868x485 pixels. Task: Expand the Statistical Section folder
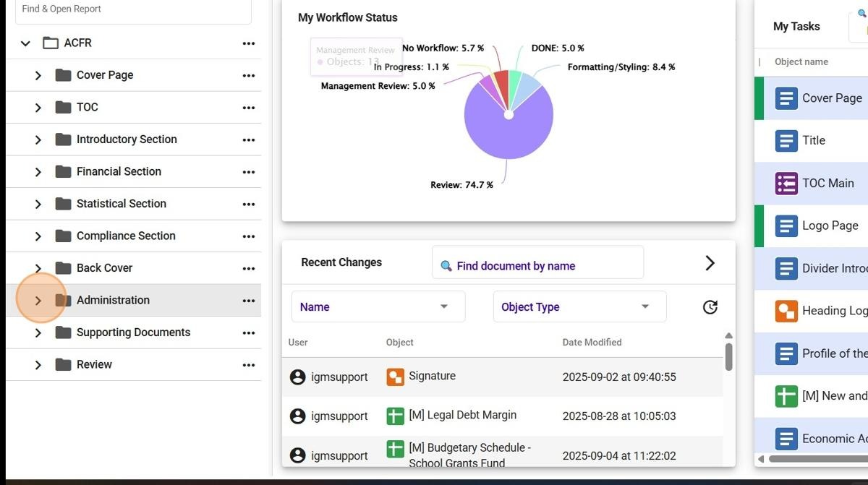tap(38, 204)
